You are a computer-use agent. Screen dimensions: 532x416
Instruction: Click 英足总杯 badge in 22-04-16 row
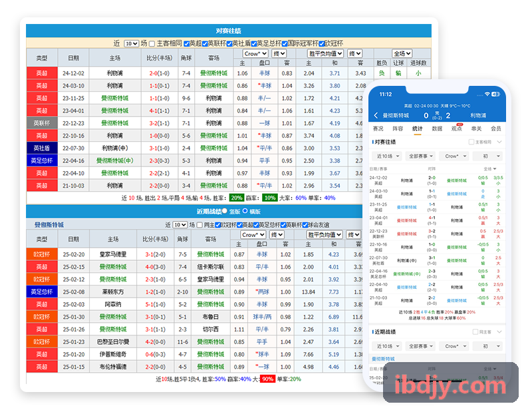point(42,160)
